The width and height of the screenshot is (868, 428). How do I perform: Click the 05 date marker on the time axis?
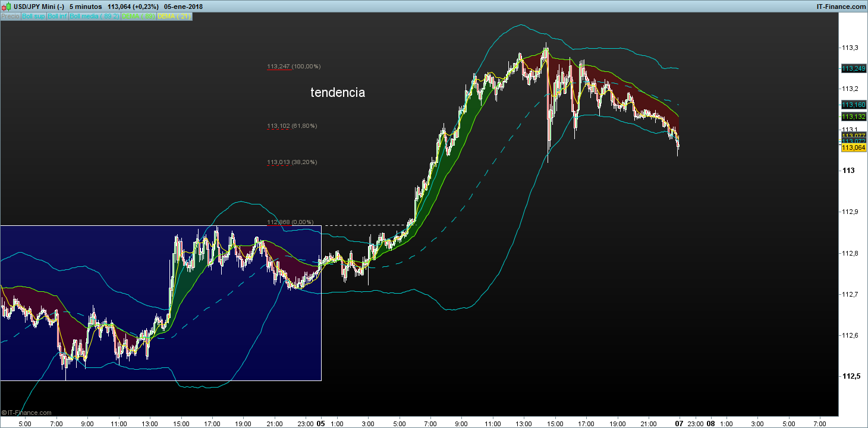click(x=322, y=424)
